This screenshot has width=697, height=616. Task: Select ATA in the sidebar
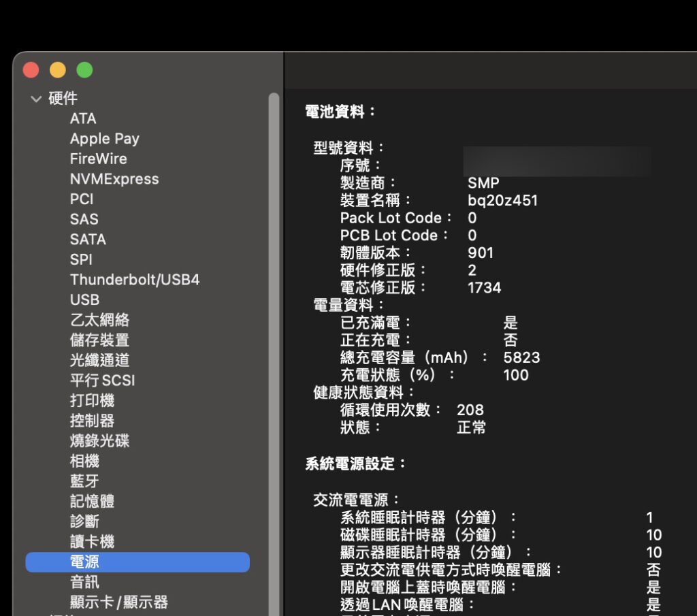(x=82, y=118)
